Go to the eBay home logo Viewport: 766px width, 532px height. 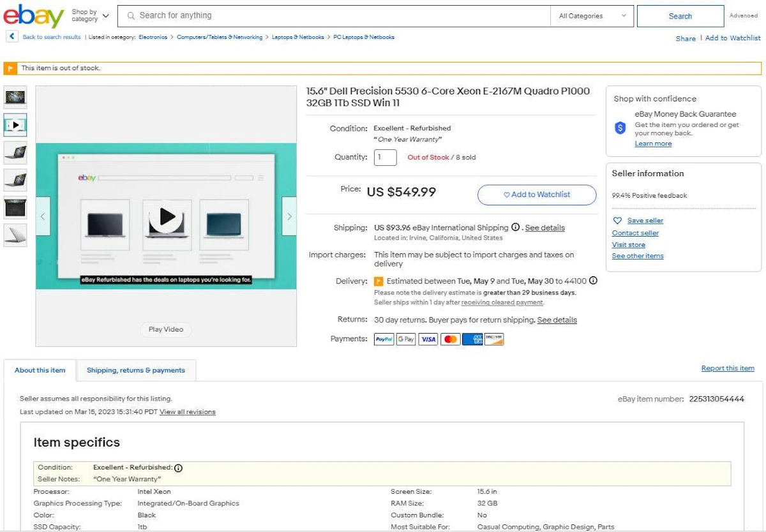click(33, 17)
